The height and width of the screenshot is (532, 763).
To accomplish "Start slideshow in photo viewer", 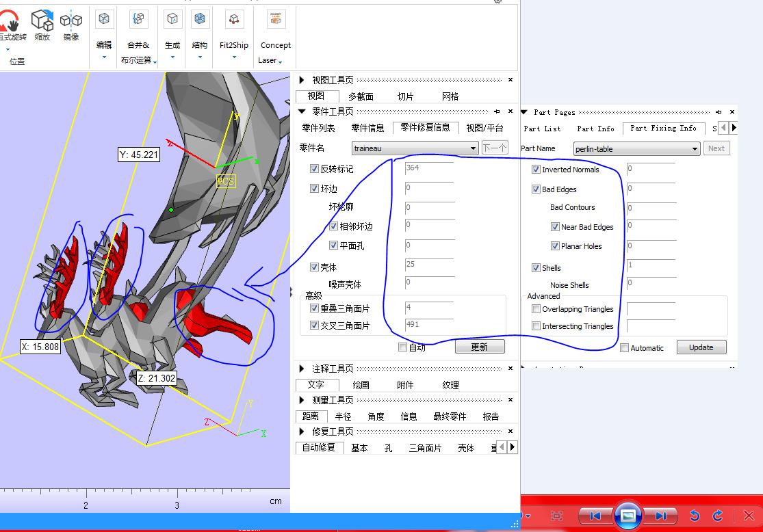I will 628,516.
